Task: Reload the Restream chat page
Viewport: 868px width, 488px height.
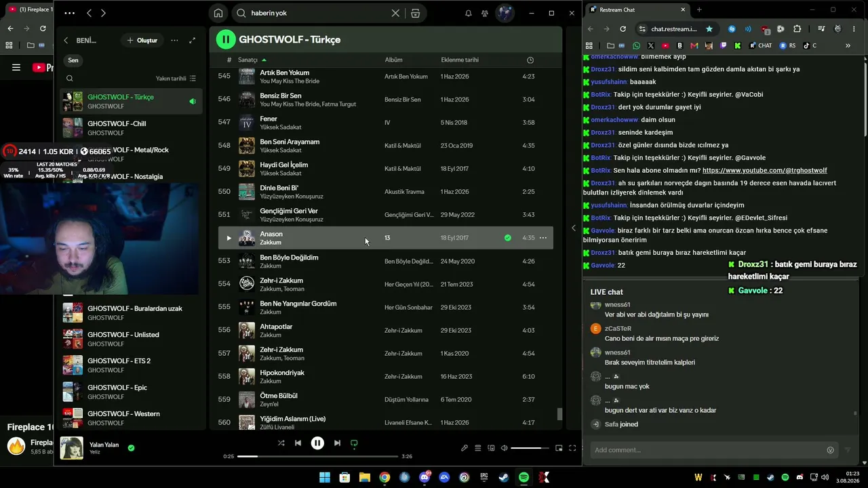Action: [x=623, y=29]
